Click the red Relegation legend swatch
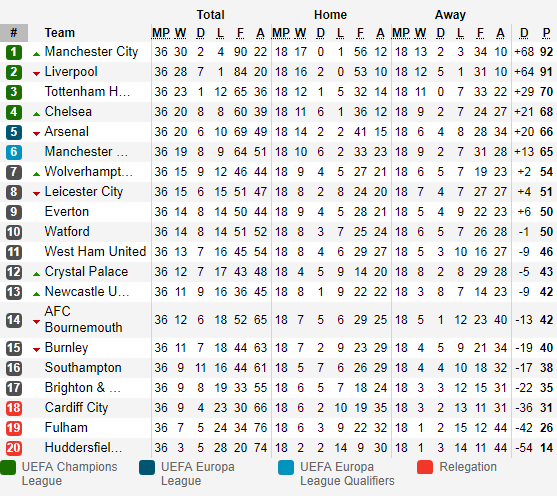Image resolution: width=557 pixels, height=496 pixels. point(425,468)
